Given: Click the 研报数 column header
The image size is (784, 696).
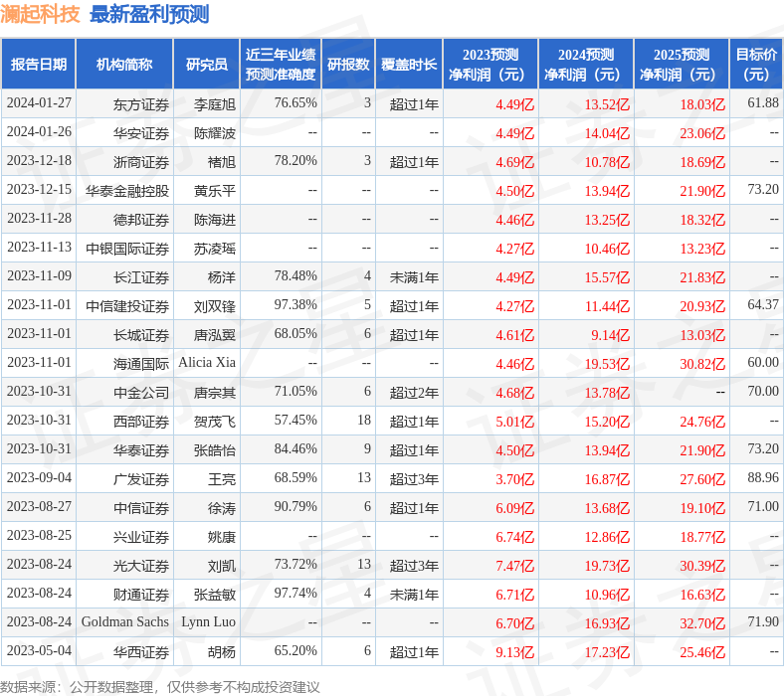Looking at the screenshot, I should click(x=348, y=65).
